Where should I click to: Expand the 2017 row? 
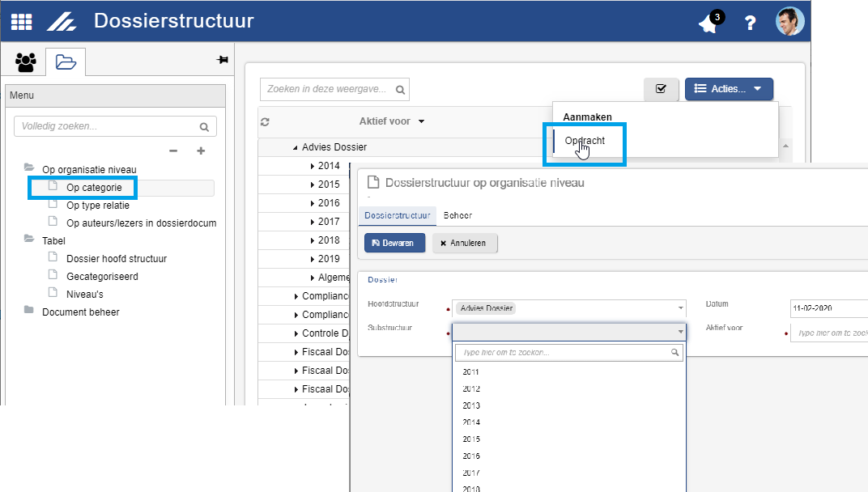(313, 222)
